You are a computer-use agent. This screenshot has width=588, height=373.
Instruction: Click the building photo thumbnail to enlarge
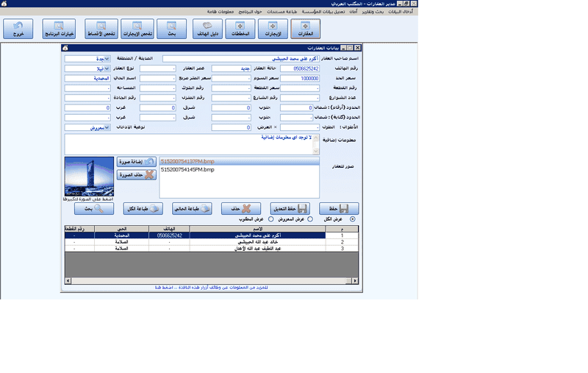click(x=88, y=176)
